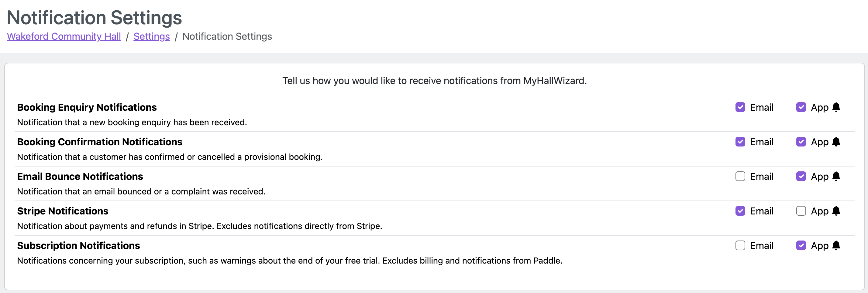This screenshot has height=293, width=868.
Task: Go back to Settings via breadcrumb
Action: click(152, 36)
